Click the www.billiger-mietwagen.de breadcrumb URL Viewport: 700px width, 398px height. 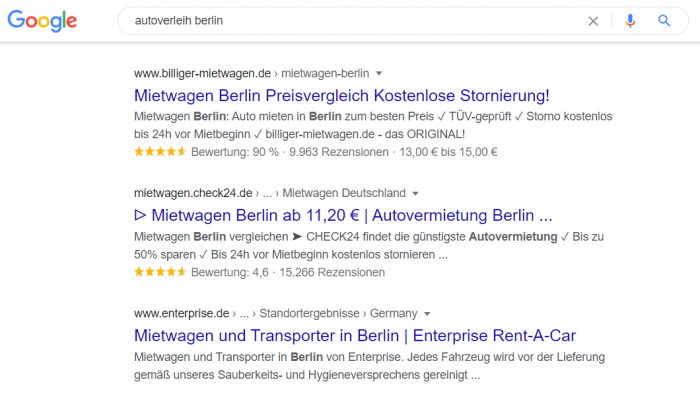(202, 73)
